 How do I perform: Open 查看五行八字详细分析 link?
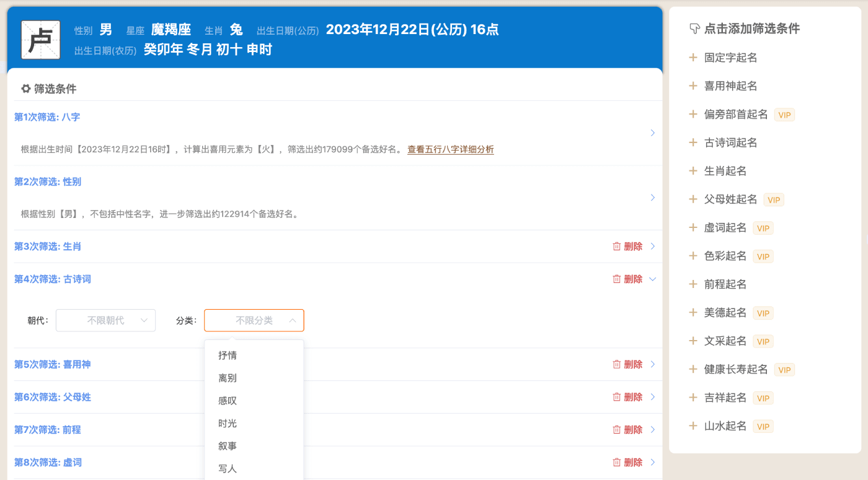[451, 149]
